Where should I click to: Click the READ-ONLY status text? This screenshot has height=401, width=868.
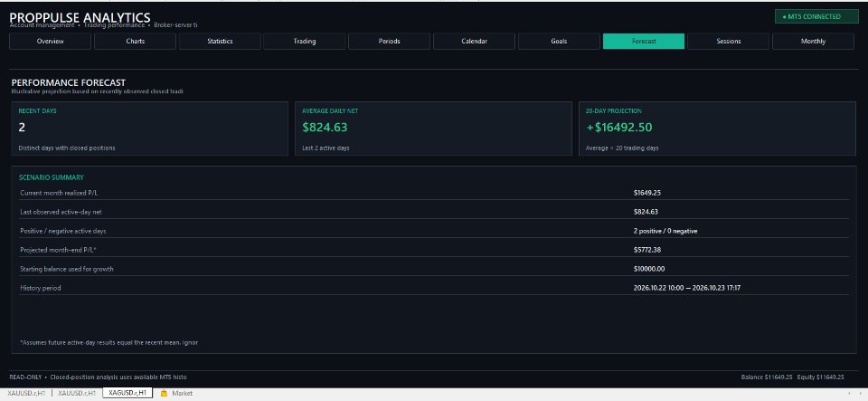25,377
